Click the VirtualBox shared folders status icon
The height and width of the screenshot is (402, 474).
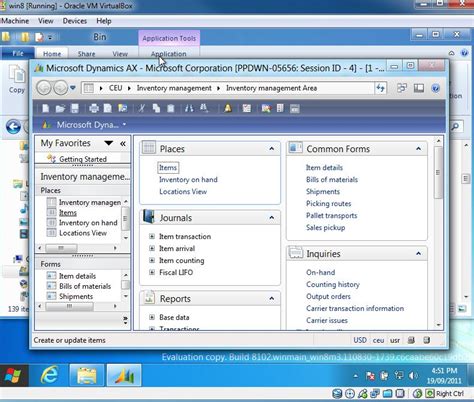(388, 394)
